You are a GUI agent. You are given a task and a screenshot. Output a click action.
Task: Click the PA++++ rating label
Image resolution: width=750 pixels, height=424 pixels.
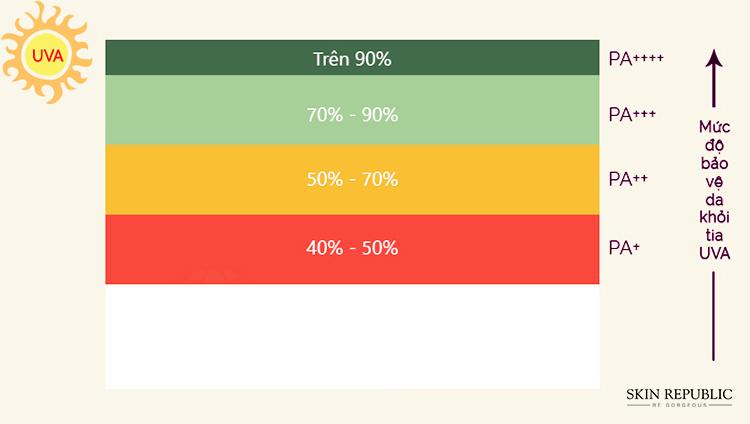[x=636, y=59]
